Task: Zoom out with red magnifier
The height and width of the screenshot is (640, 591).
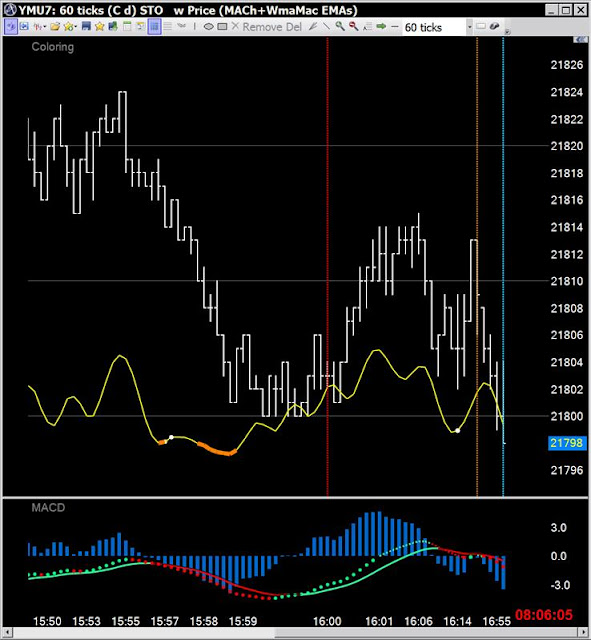Action: tap(353, 27)
